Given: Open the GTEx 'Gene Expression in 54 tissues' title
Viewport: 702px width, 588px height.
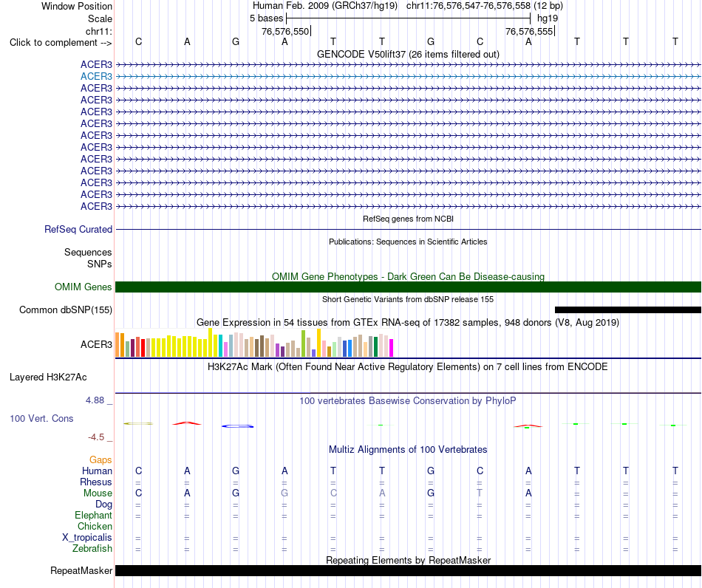Looking at the screenshot, I should point(408,322).
